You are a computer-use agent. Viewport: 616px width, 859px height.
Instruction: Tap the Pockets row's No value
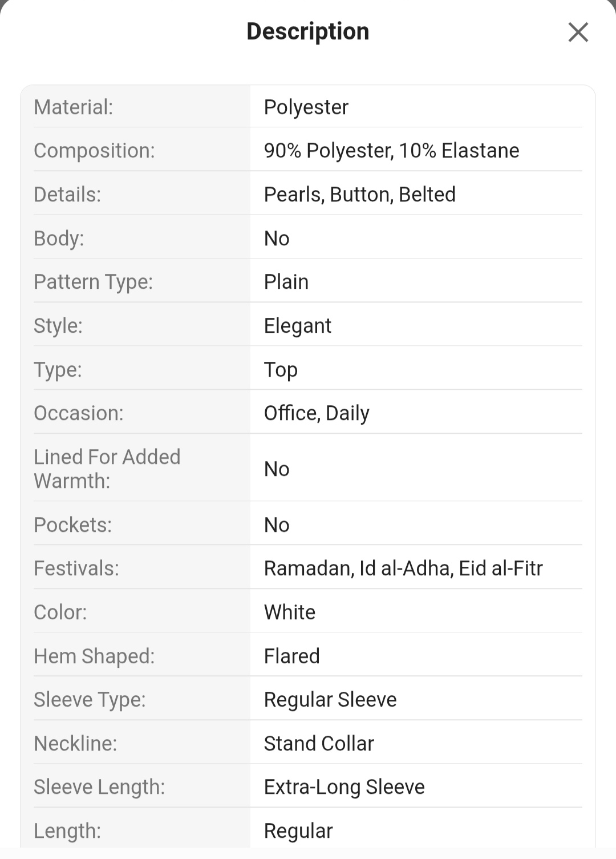[x=277, y=525]
